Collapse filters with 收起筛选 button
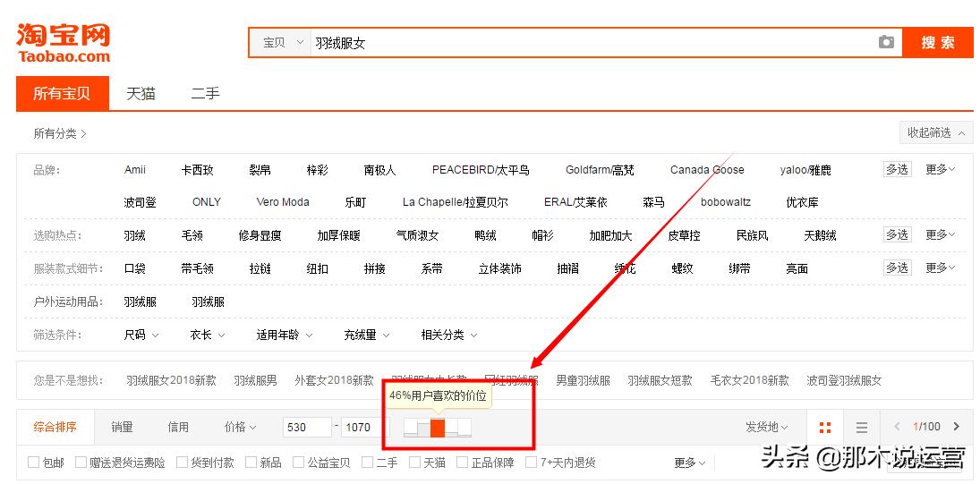Viewport: 980px width, 484px height. pyautogui.click(x=935, y=132)
